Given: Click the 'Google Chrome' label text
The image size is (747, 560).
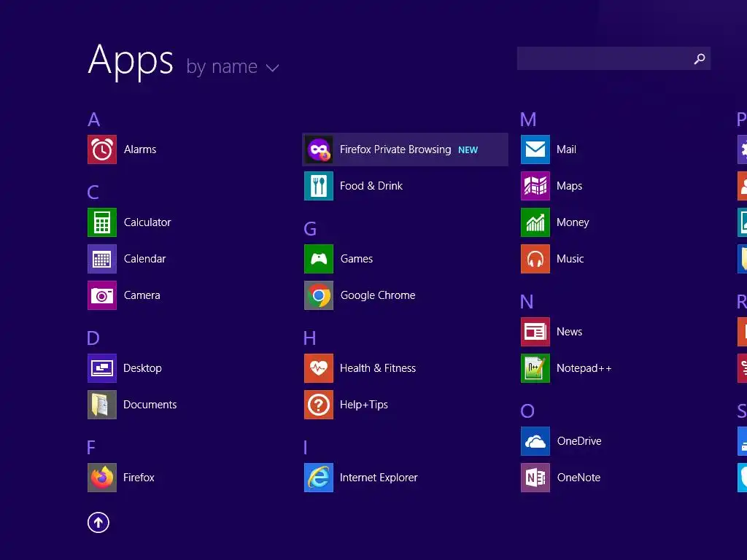Looking at the screenshot, I should tap(378, 296).
